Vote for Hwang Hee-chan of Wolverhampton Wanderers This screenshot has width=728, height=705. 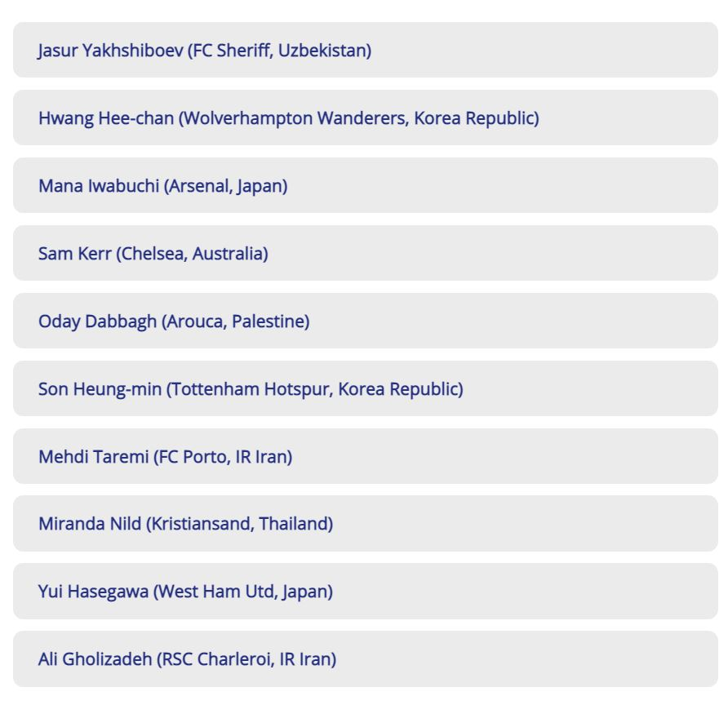[x=288, y=118]
